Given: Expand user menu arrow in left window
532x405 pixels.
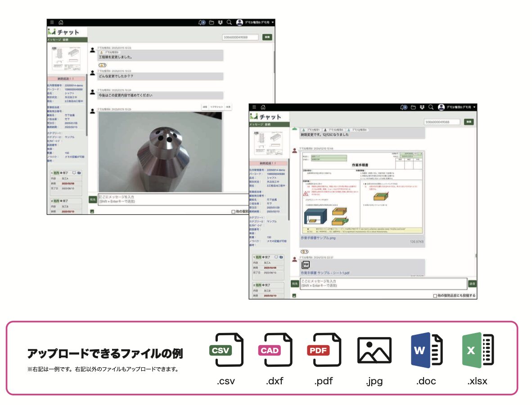Looking at the screenshot, I should (273, 22).
